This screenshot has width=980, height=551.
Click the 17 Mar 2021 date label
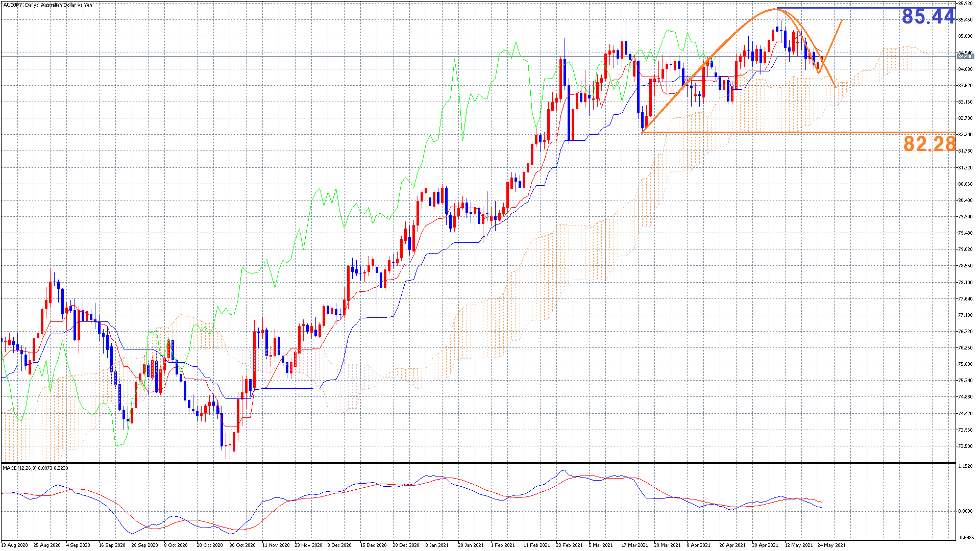(x=634, y=545)
